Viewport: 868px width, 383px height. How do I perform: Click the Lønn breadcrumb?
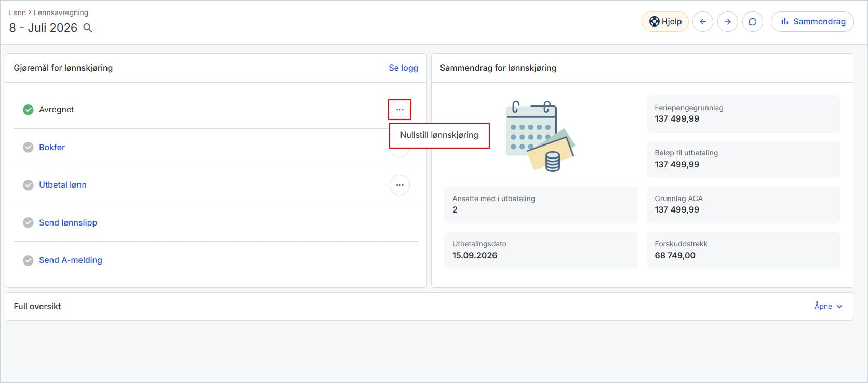click(17, 12)
